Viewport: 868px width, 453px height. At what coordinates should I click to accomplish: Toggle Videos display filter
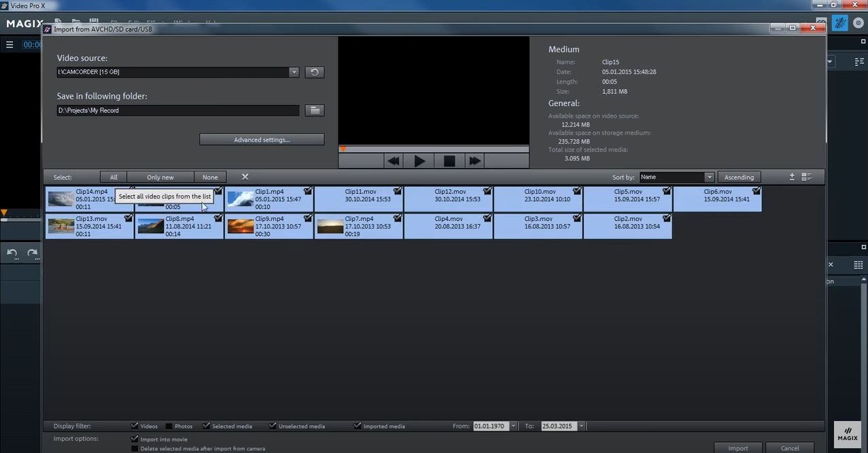[x=135, y=426]
